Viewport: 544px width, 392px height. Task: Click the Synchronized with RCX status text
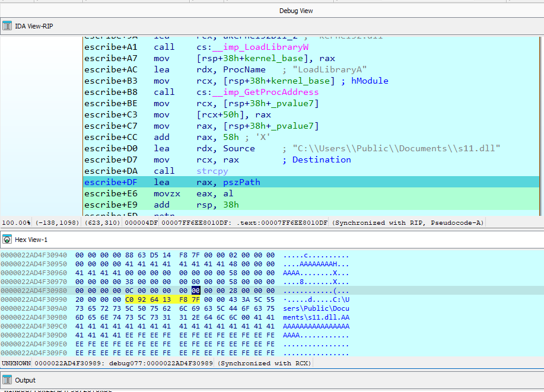[x=265, y=363]
